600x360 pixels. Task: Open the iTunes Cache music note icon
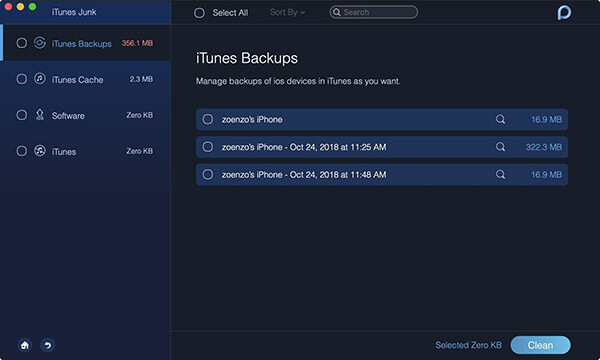[x=40, y=79]
